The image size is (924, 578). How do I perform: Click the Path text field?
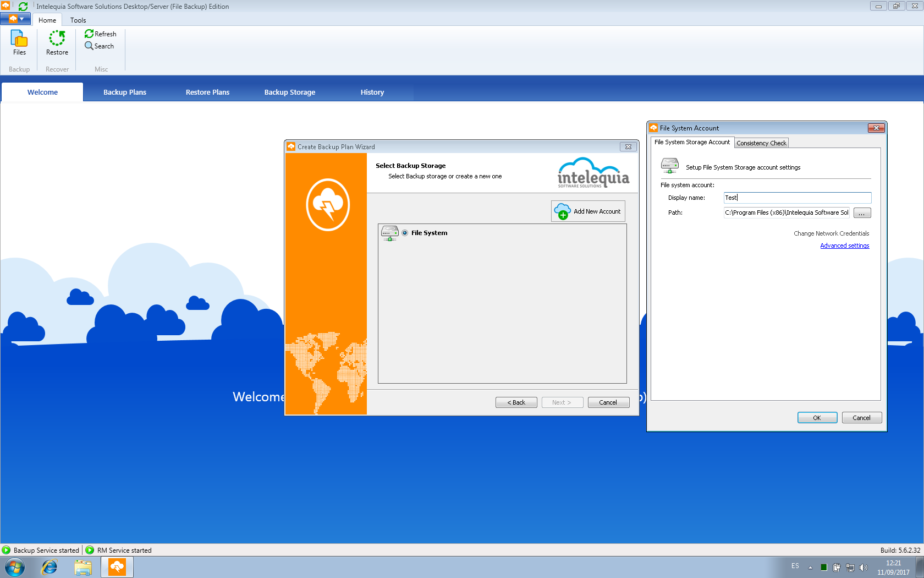[x=787, y=213]
